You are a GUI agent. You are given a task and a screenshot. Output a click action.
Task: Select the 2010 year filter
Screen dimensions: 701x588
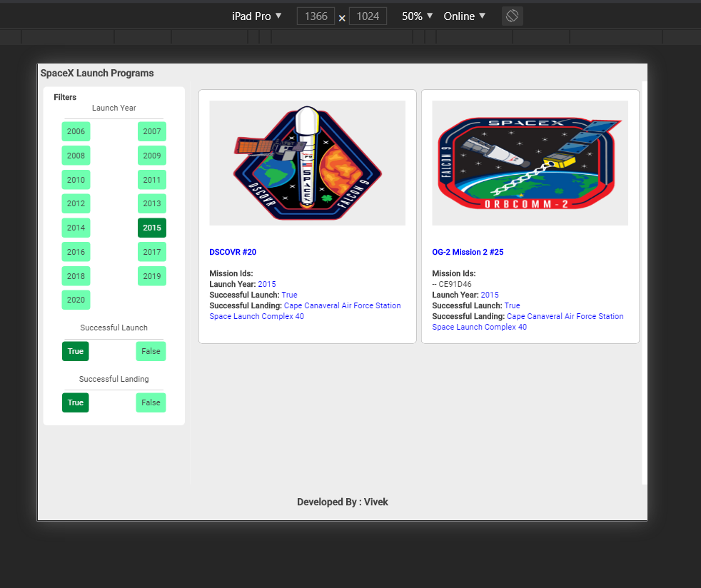(76, 180)
